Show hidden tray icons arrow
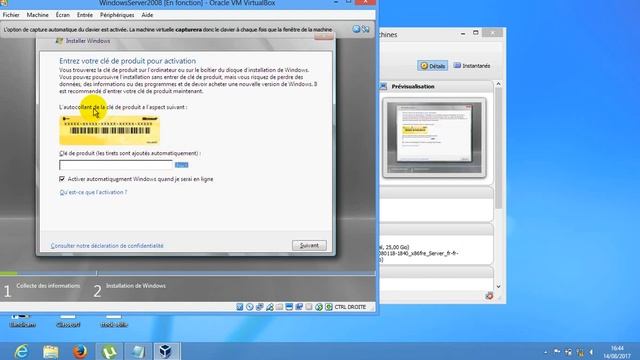Screen dimensions: 640x360 click(x=546, y=352)
